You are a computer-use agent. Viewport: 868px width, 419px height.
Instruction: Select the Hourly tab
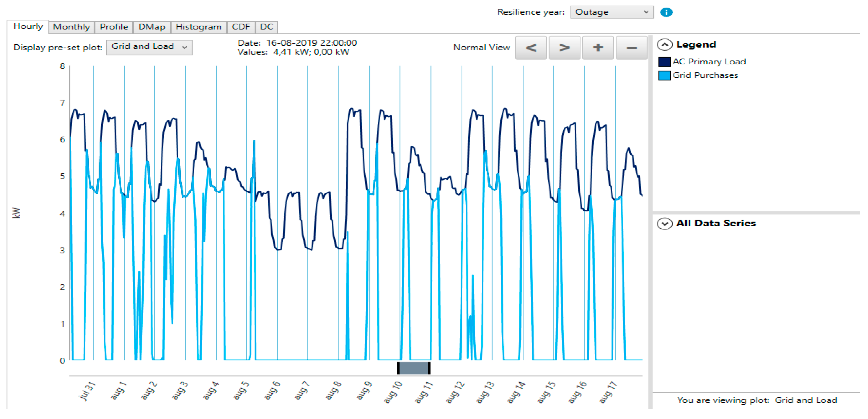[x=28, y=27]
